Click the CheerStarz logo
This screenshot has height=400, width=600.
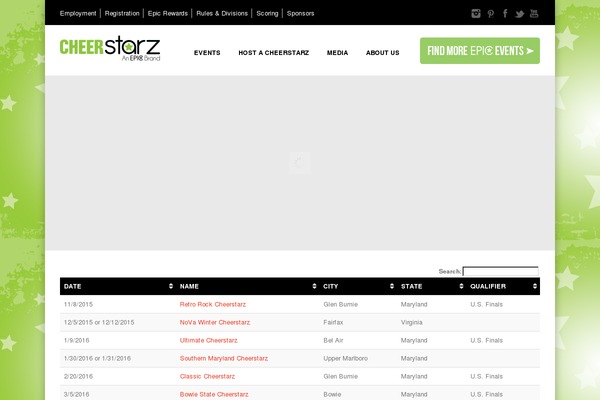110,49
